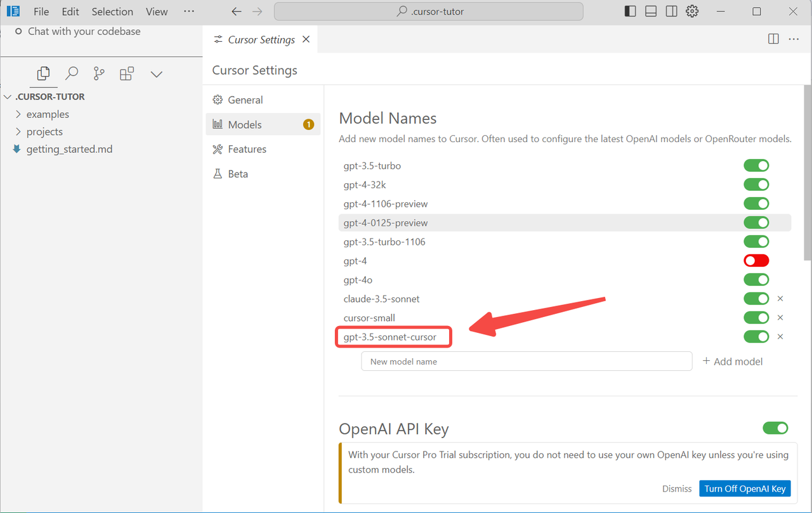Split the editor with the split icon
Viewport: 812px width, 513px height.
click(773, 39)
